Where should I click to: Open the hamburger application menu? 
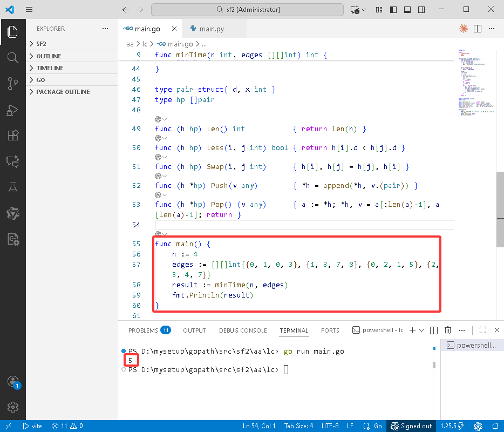click(x=29, y=9)
